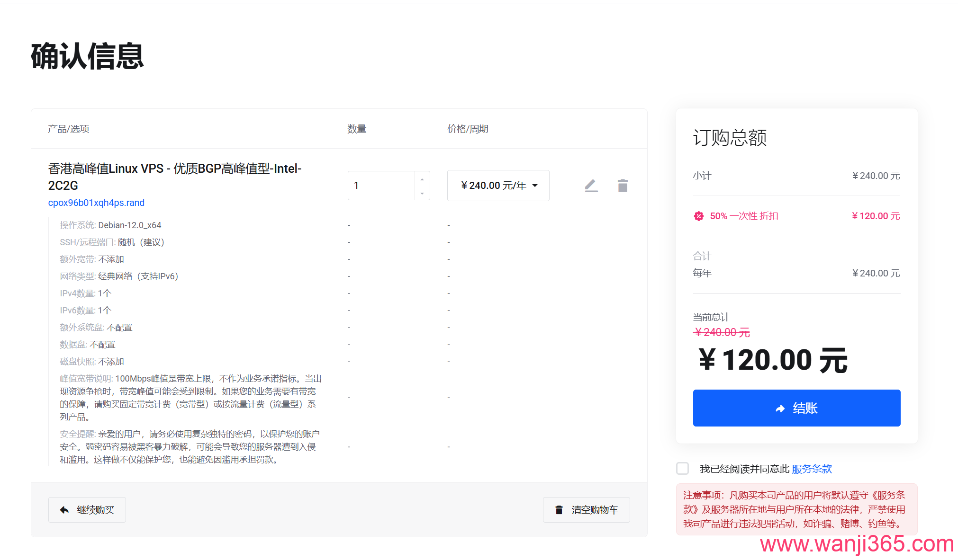This screenshot has height=560, width=958.
Task: Click the trash icon inside 清空购物车 button
Action: (x=559, y=510)
